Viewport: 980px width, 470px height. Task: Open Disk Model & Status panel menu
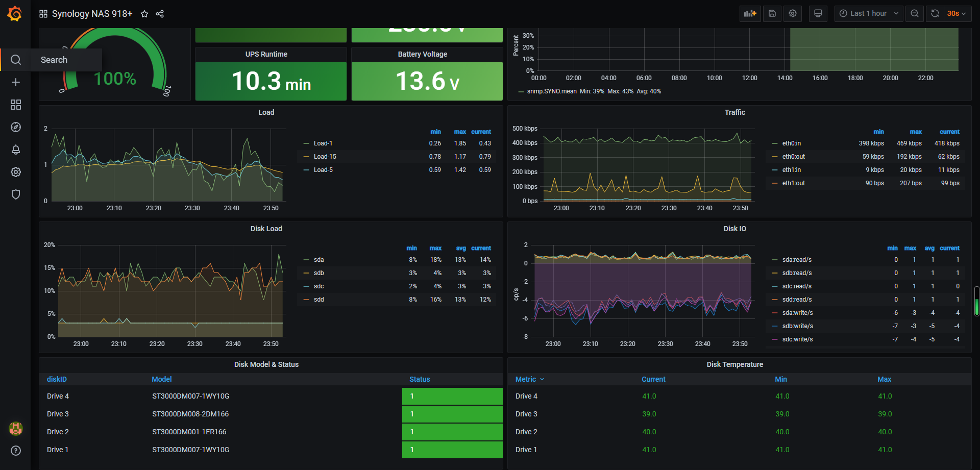click(266, 364)
